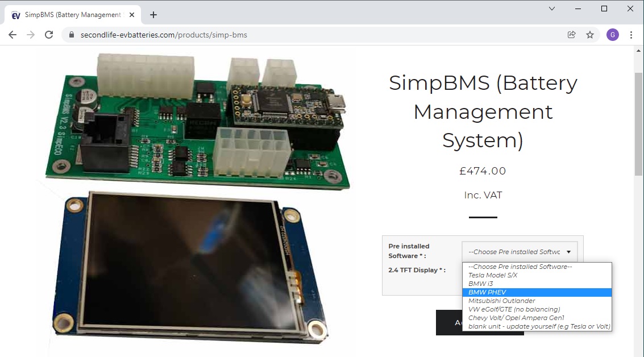Click the 'Inc. VAT' text
Image resolution: width=644 pixels, height=357 pixels.
click(483, 195)
